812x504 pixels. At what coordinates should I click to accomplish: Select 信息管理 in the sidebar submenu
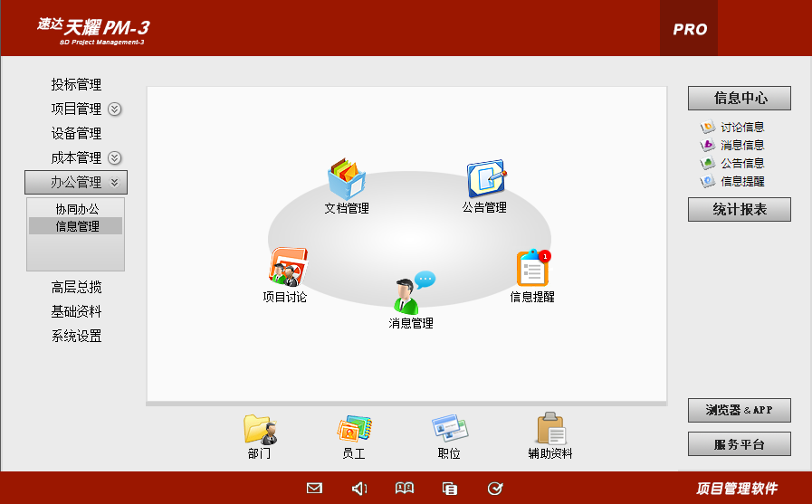tap(76, 226)
